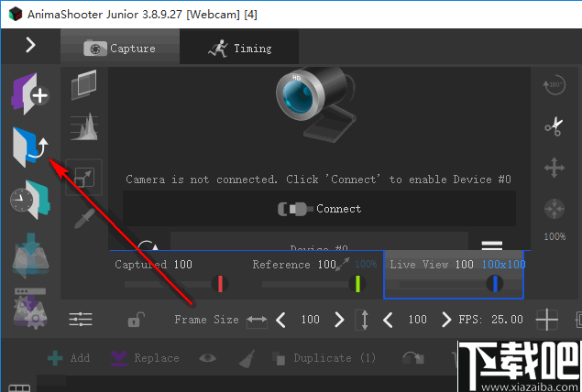Viewport: 582px width, 392px height.
Task: Open the Timing tab
Action: tap(239, 47)
